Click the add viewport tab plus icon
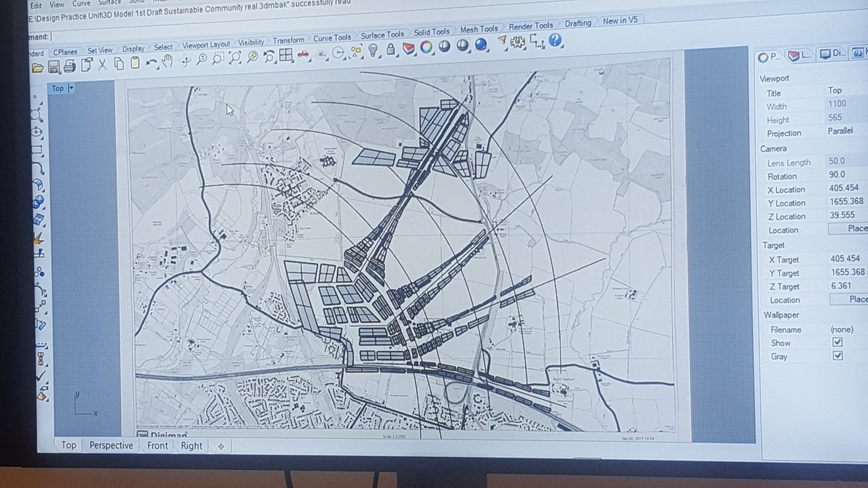 221,447
